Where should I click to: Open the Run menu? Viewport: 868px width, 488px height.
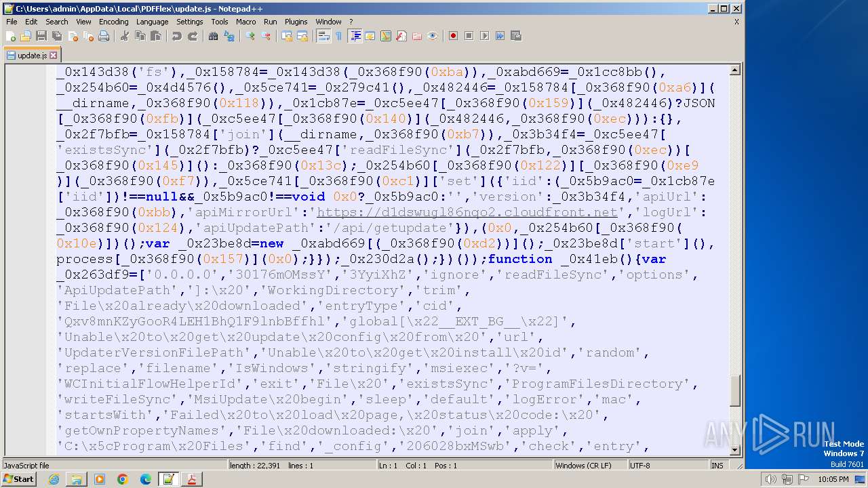(x=270, y=22)
